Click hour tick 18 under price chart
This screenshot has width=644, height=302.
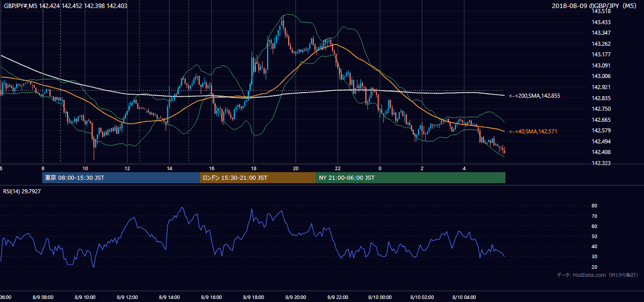click(254, 169)
